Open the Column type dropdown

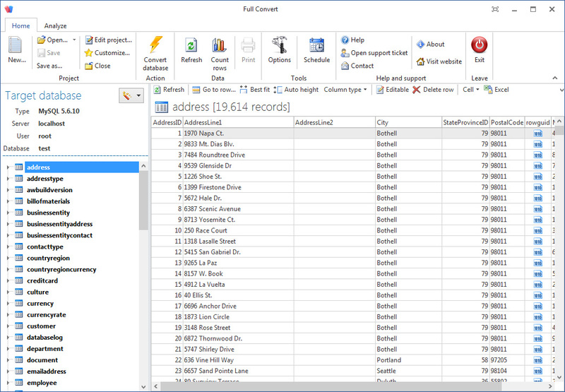[x=345, y=90]
